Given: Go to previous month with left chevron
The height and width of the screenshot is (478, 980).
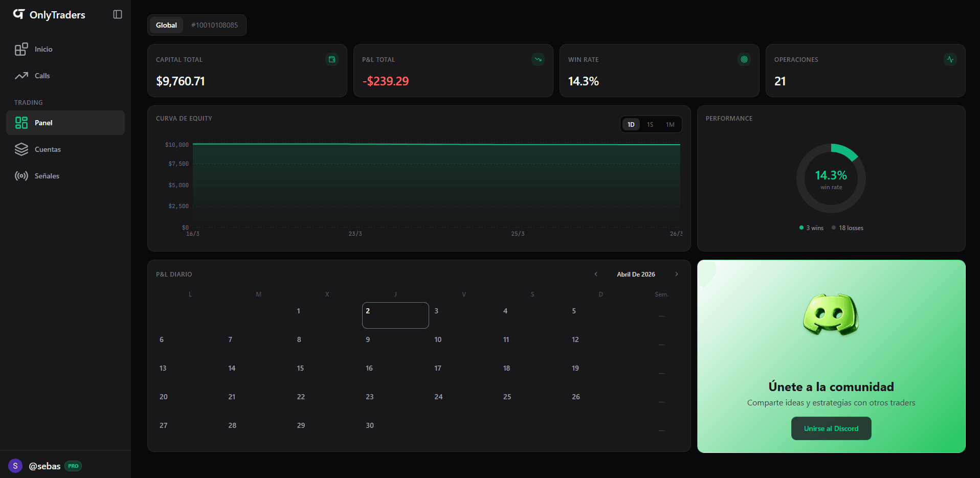Looking at the screenshot, I should (x=596, y=274).
